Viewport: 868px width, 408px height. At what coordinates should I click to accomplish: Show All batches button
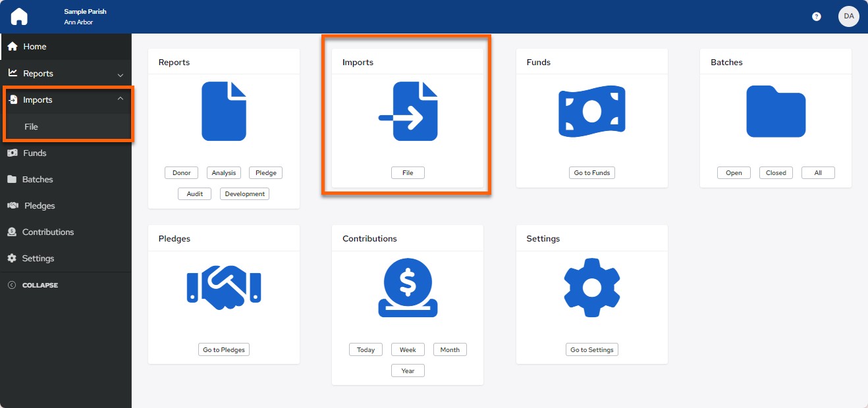tap(818, 173)
